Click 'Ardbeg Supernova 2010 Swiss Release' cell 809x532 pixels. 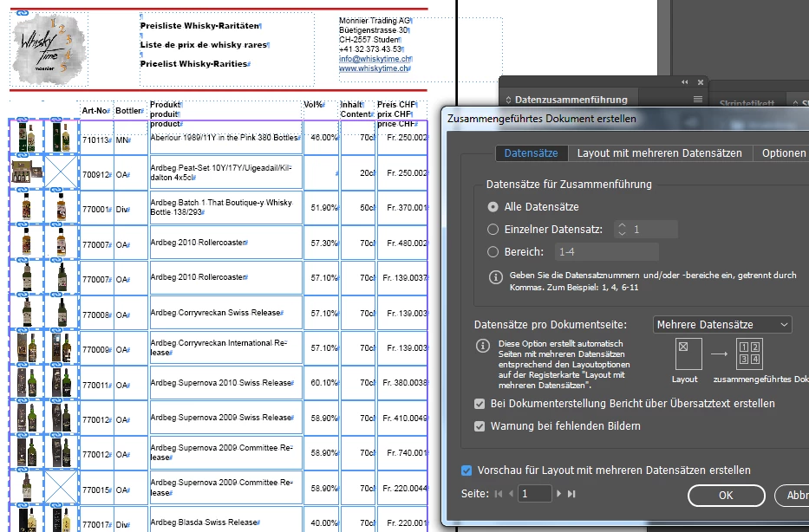point(225,382)
